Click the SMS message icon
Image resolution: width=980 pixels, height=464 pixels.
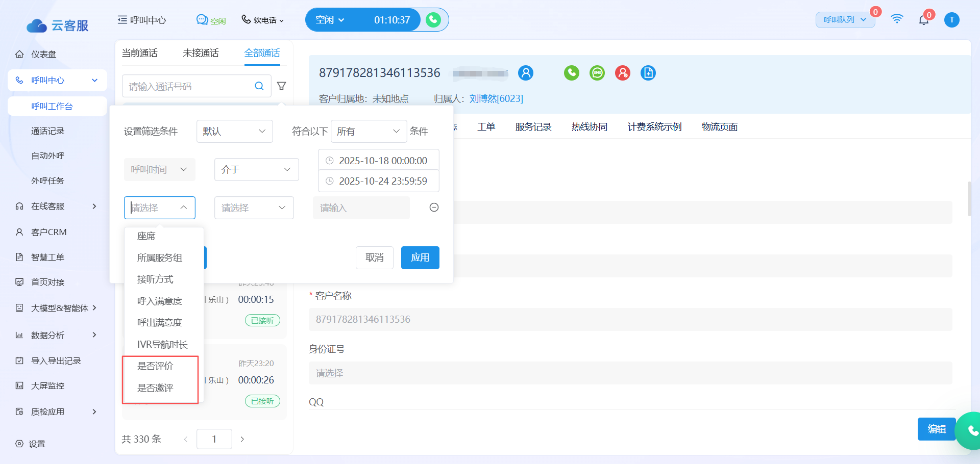(x=597, y=73)
